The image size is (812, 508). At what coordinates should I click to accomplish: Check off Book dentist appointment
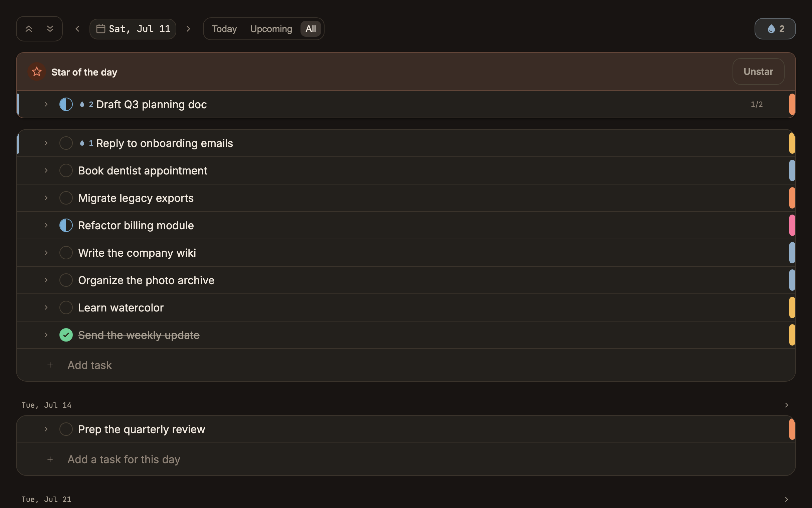tap(66, 171)
